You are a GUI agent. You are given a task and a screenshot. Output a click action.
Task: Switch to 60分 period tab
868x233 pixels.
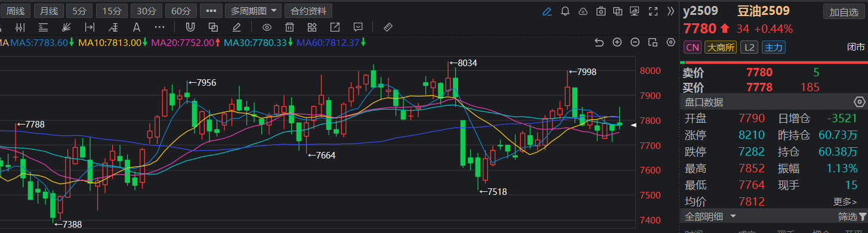(181, 11)
